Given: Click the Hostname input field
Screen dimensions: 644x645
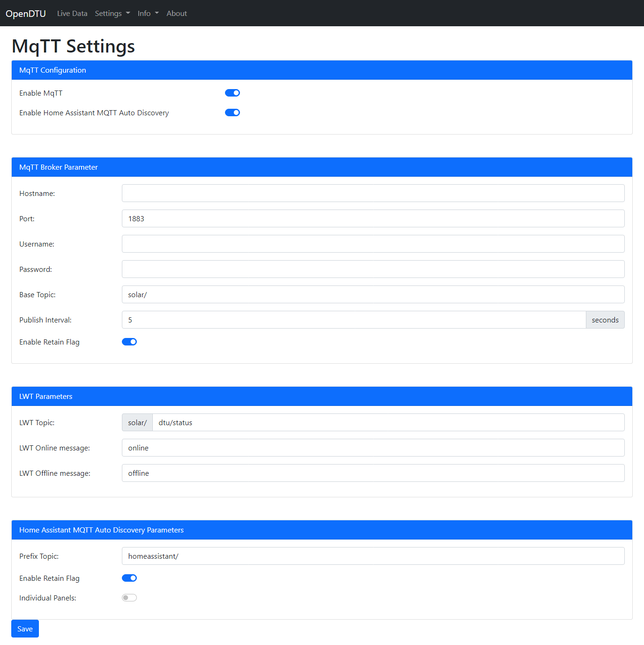Looking at the screenshot, I should (373, 193).
